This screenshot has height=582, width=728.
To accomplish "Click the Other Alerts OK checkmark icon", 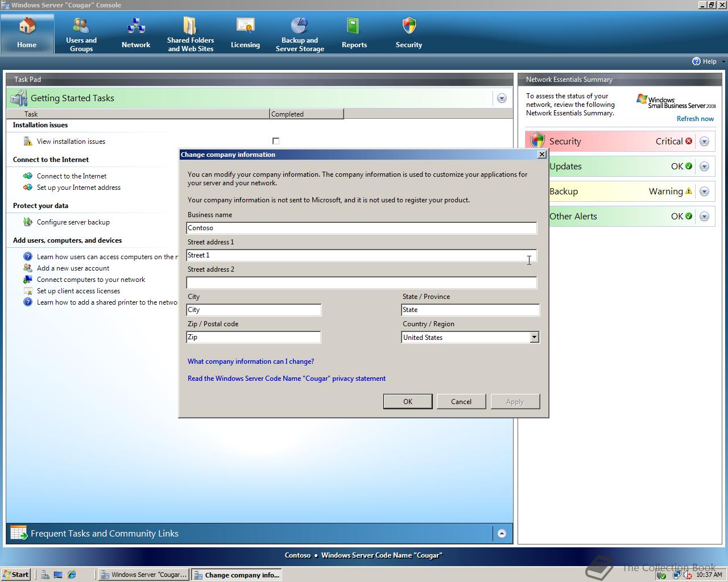I will click(x=689, y=216).
